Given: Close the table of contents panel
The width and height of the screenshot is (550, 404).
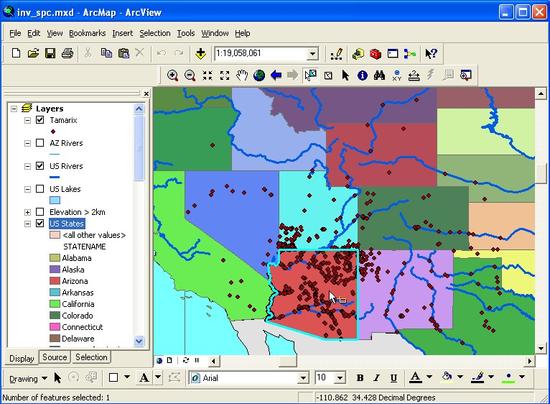Looking at the screenshot, I should 146,94.
